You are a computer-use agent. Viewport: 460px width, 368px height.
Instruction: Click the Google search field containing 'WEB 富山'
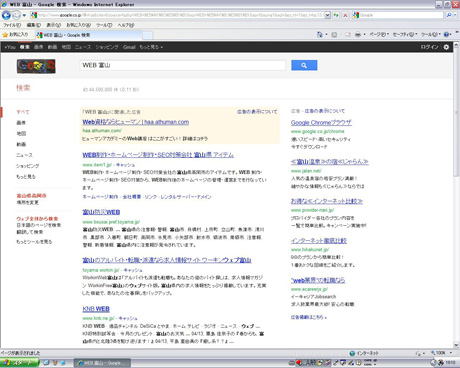[x=183, y=65]
